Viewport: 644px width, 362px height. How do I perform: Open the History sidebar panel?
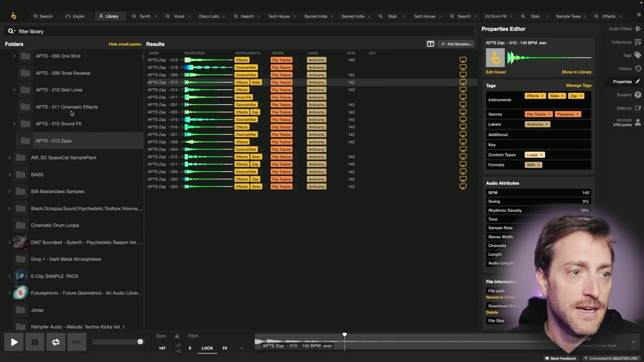[629, 68]
